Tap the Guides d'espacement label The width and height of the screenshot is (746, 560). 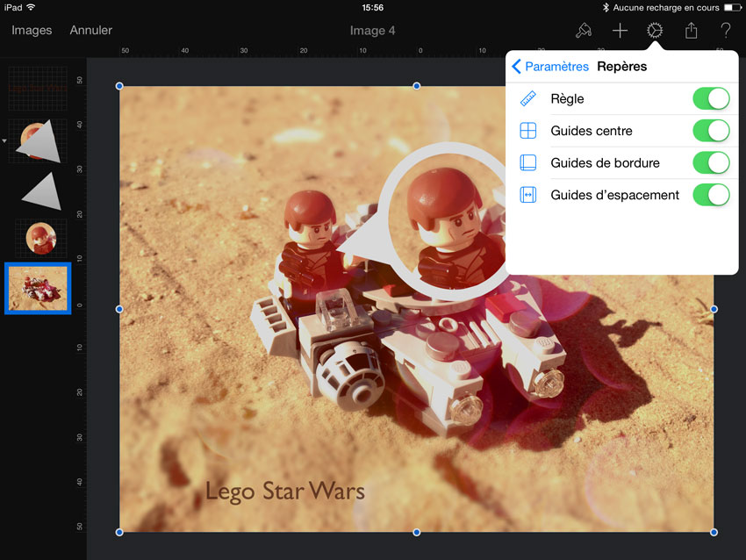tap(614, 195)
